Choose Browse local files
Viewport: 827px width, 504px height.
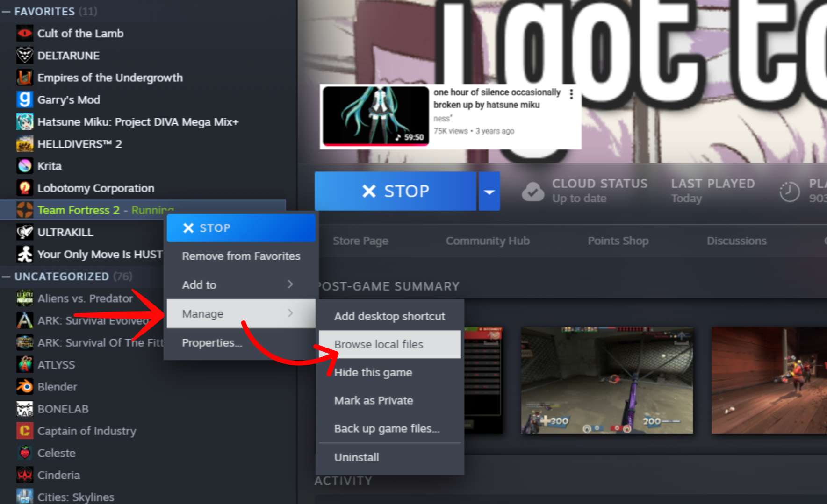pos(390,344)
